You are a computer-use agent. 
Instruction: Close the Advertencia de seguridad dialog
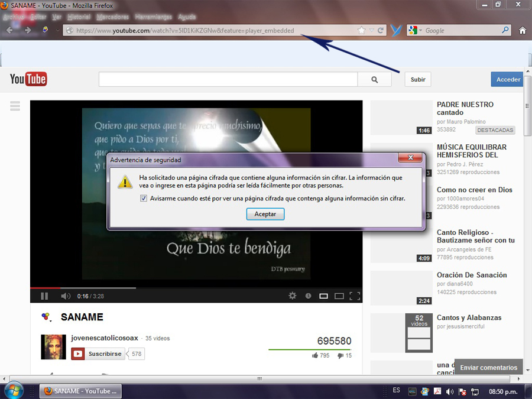click(x=410, y=157)
